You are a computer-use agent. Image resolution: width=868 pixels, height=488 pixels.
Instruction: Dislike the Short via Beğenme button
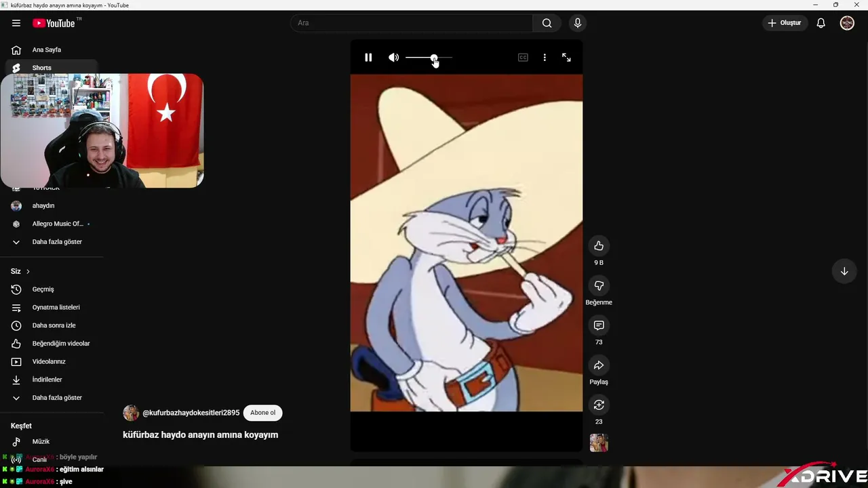point(599,286)
